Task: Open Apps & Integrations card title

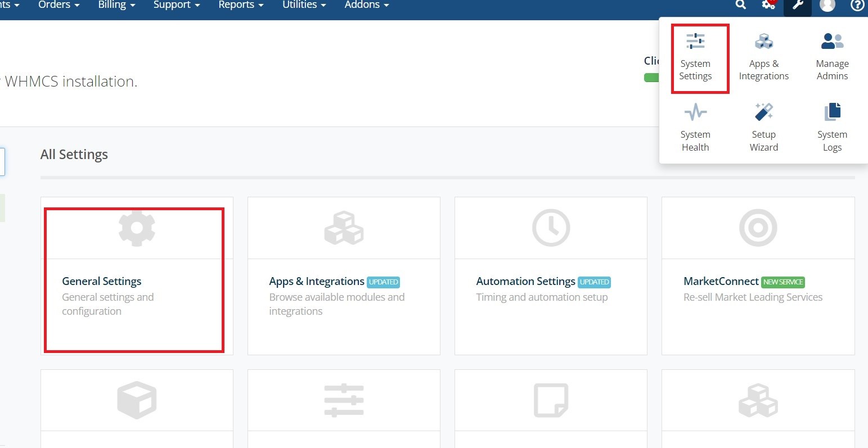Action: pyautogui.click(x=317, y=281)
